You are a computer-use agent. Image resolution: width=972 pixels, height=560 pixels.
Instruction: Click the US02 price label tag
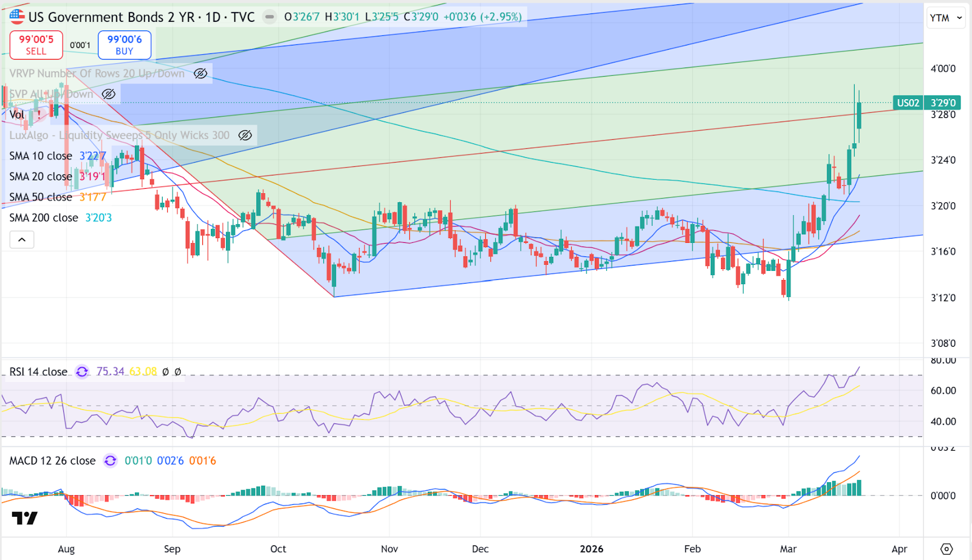pyautogui.click(x=908, y=103)
